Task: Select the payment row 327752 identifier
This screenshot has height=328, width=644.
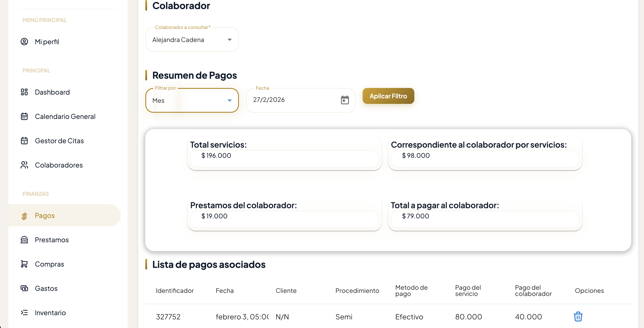Action: coord(168,317)
